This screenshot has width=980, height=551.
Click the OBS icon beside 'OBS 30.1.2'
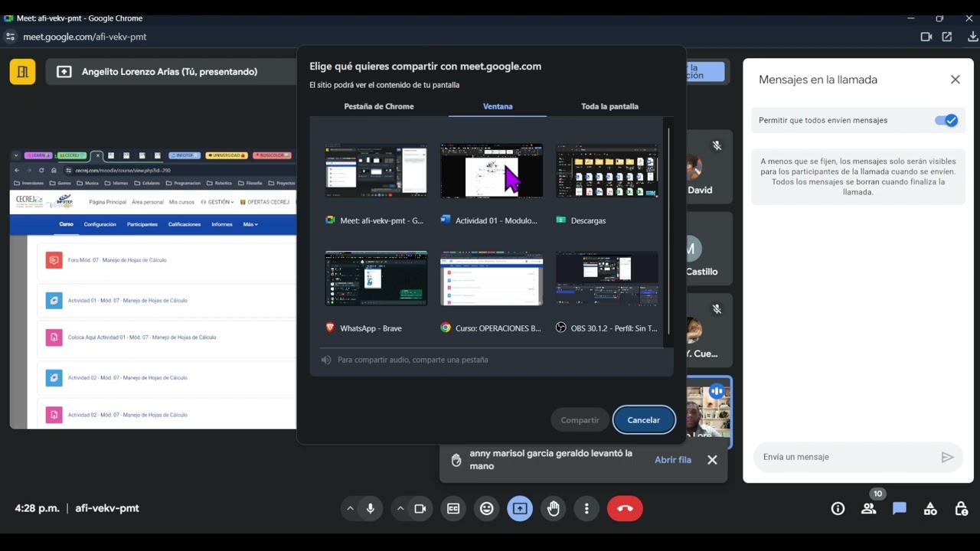coord(561,328)
